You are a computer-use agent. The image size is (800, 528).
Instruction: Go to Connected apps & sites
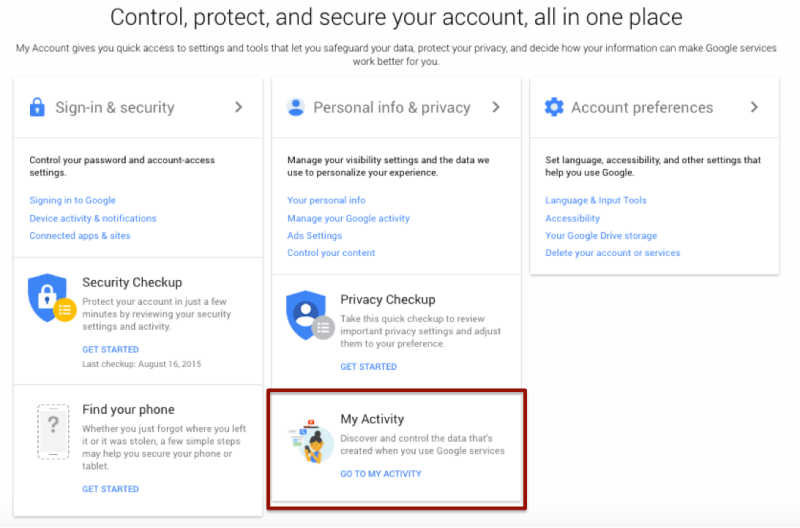point(80,236)
